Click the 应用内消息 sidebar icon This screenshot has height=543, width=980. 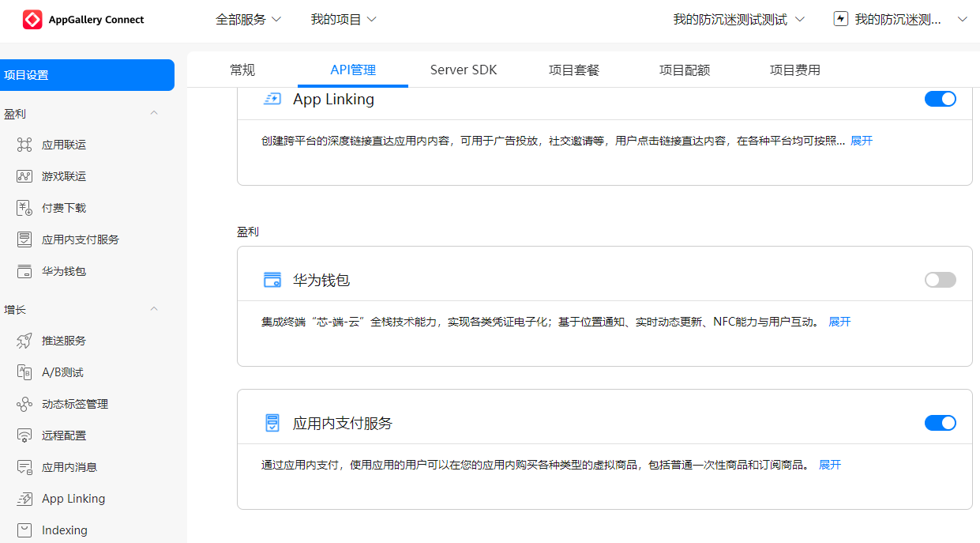click(24, 467)
